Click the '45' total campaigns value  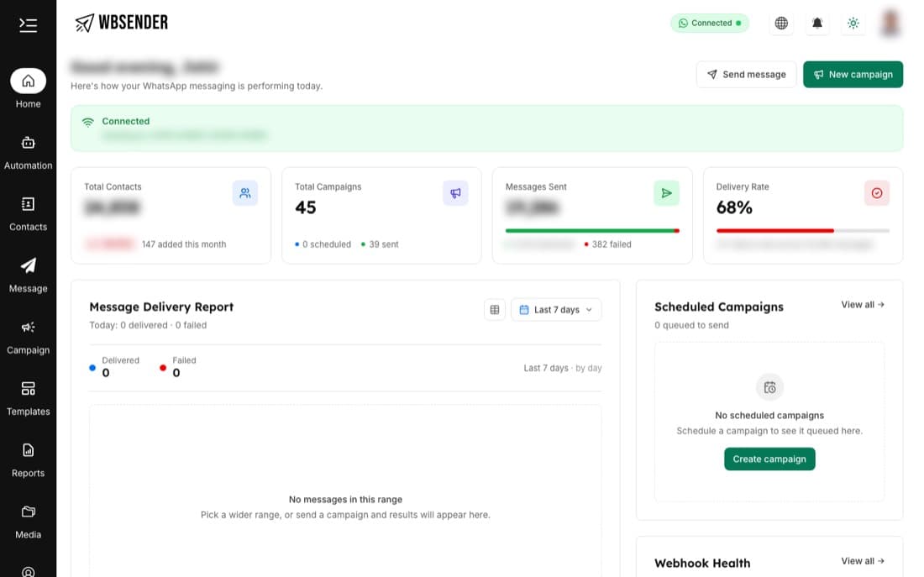click(x=306, y=207)
